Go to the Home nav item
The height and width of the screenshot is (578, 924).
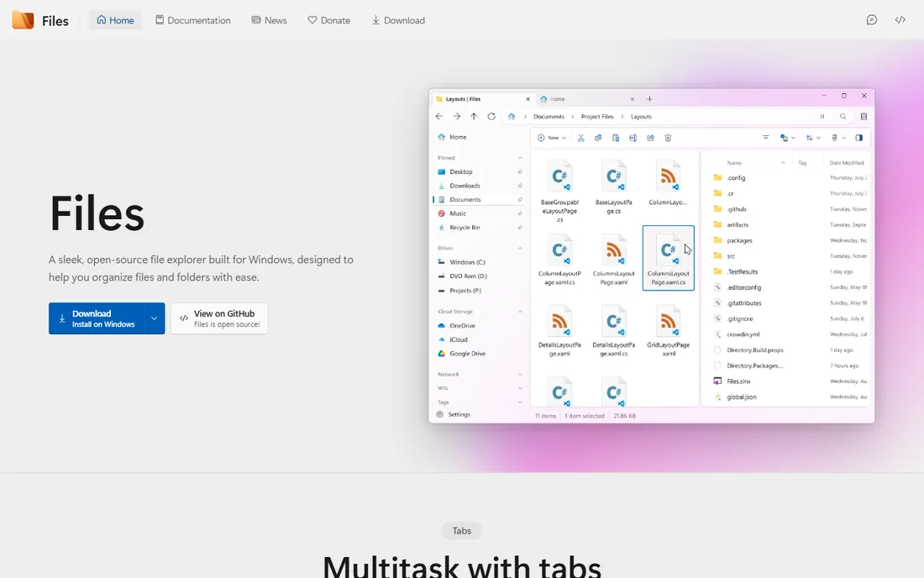[115, 20]
